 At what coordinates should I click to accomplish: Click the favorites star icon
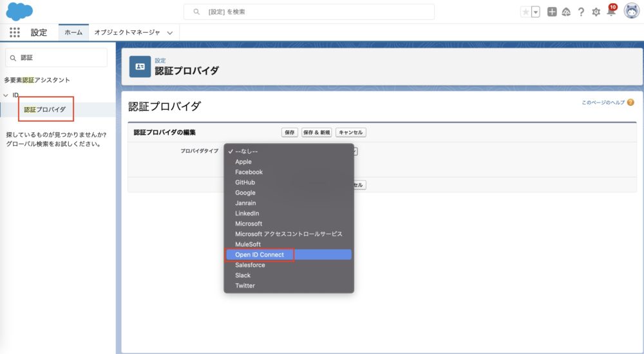point(526,12)
